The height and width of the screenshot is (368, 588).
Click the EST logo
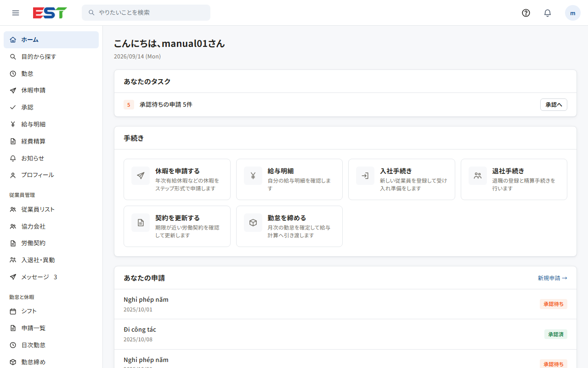50,13
